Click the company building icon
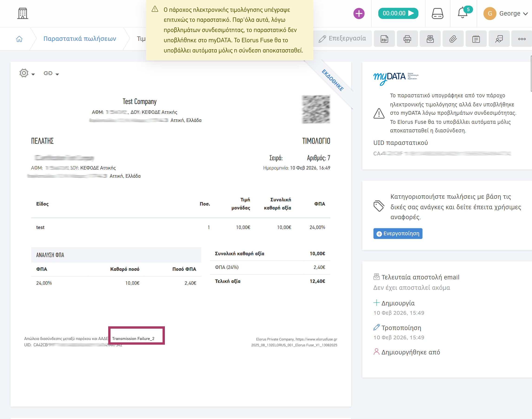The height and width of the screenshot is (419, 532). 23,13
